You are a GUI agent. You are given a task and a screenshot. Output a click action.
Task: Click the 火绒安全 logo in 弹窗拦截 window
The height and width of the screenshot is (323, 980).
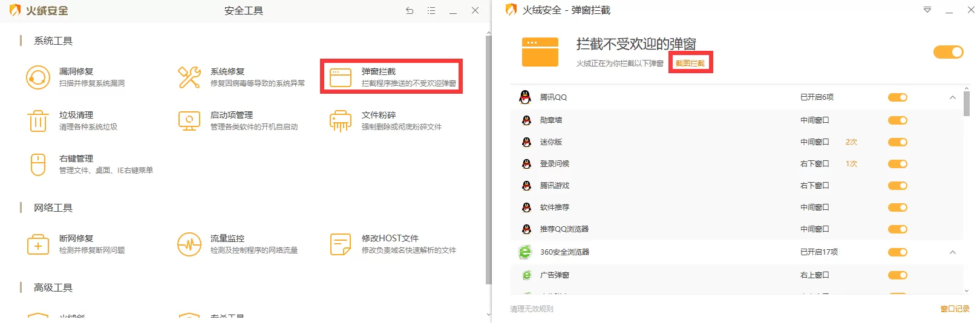click(511, 10)
